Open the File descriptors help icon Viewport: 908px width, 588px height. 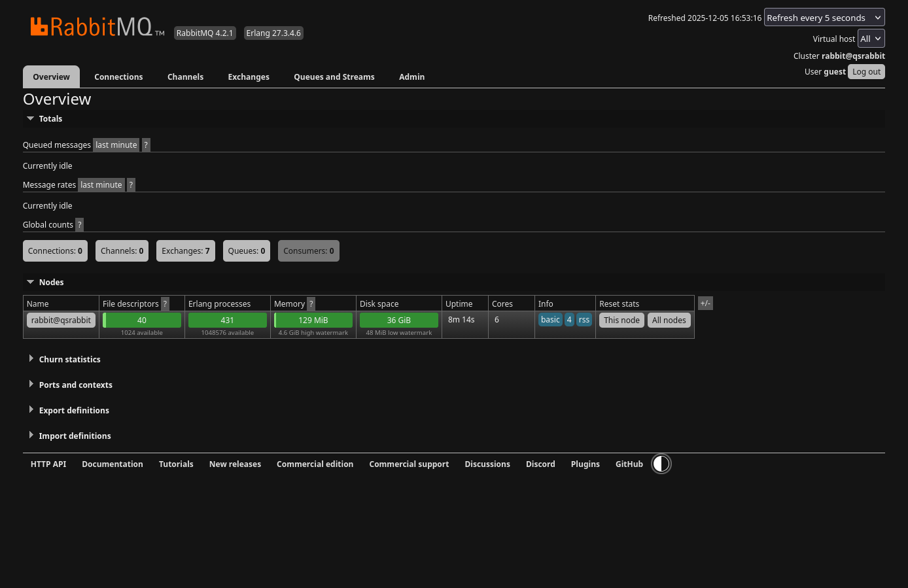tap(165, 303)
